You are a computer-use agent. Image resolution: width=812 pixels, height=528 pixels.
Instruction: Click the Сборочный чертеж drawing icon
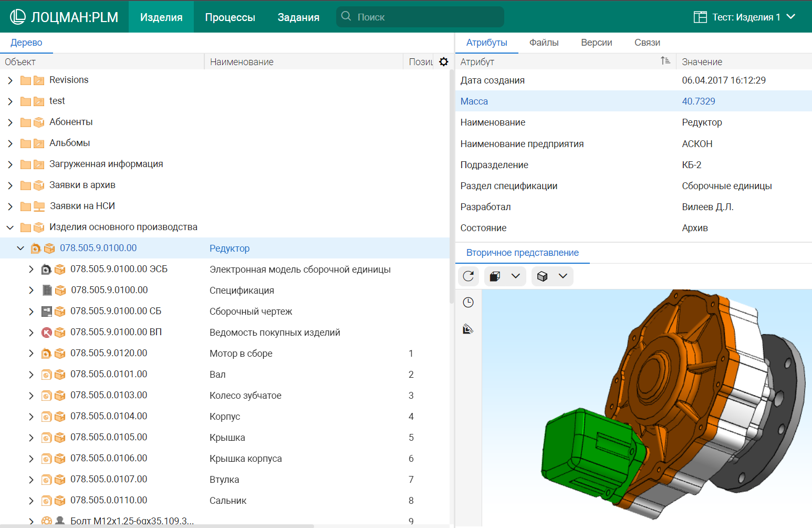click(x=47, y=312)
